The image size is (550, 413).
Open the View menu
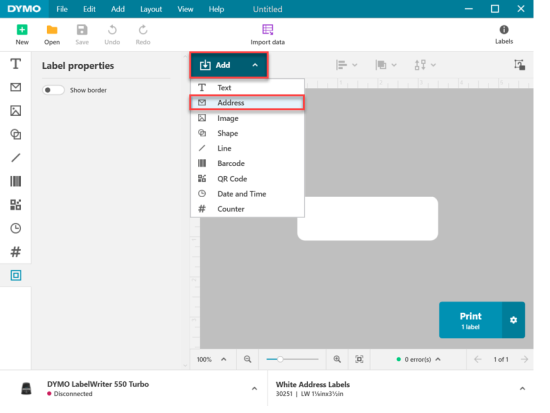click(x=185, y=9)
